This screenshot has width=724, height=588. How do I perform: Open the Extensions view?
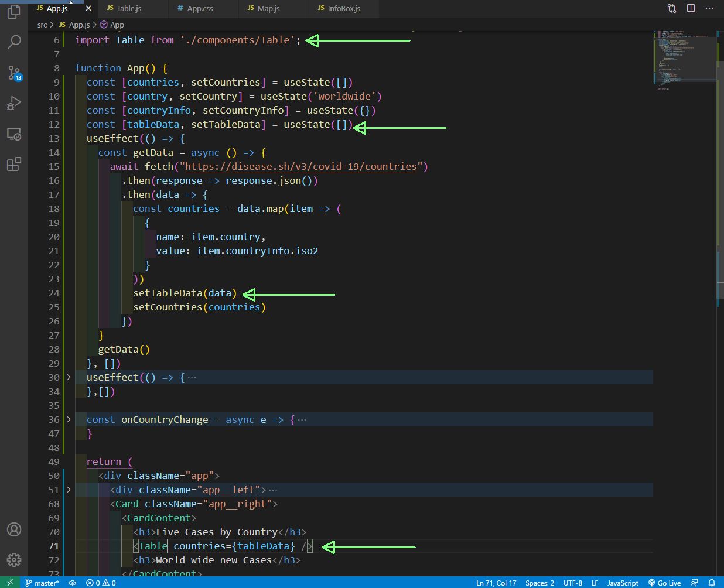(14, 164)
